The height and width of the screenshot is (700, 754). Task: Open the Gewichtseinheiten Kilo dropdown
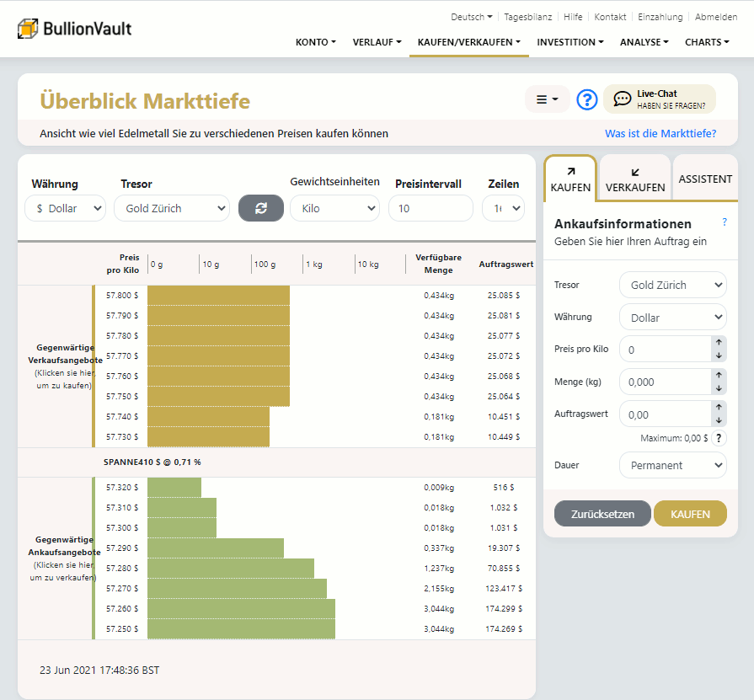[334, 208]
